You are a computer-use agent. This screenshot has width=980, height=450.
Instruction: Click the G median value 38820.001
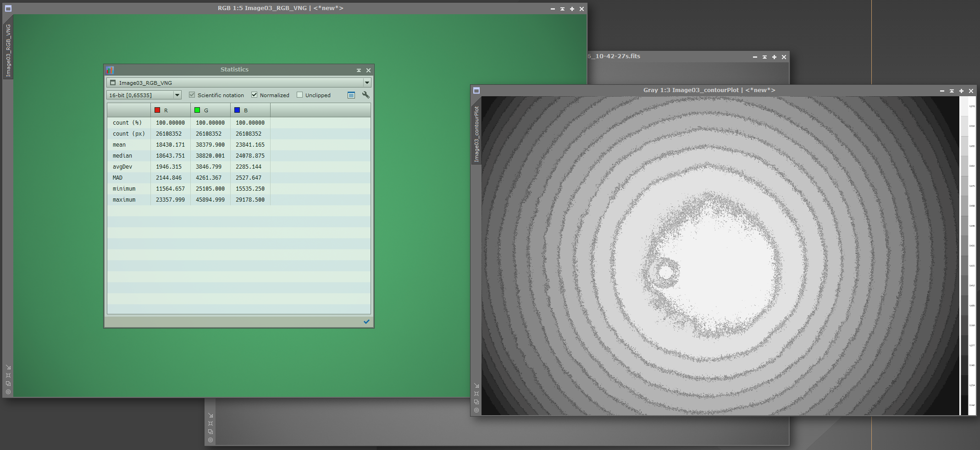(x=210, y=156)
